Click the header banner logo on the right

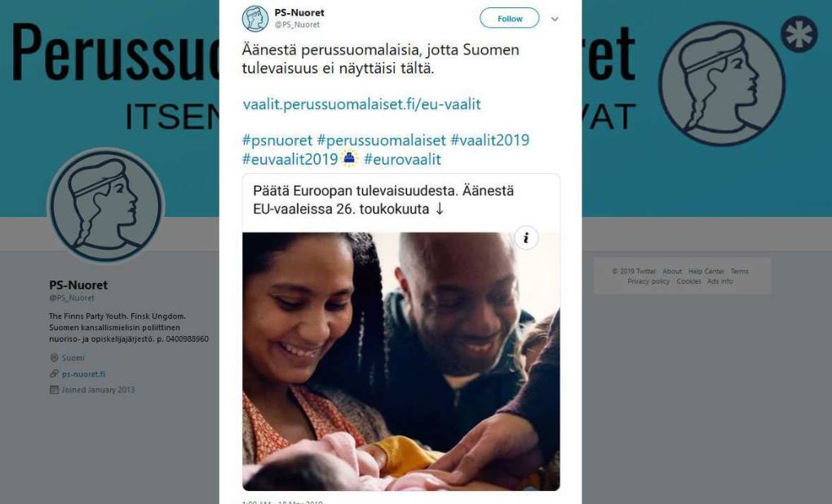(722, 83)
